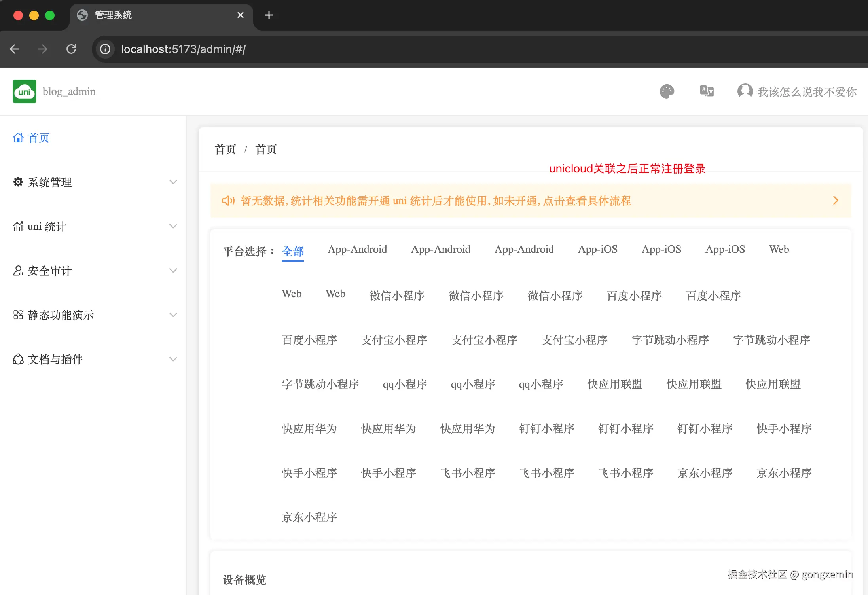Expand the 安全审计 menu chevron
The height and width of the screenshot is (595, 868).
(173, 271)
